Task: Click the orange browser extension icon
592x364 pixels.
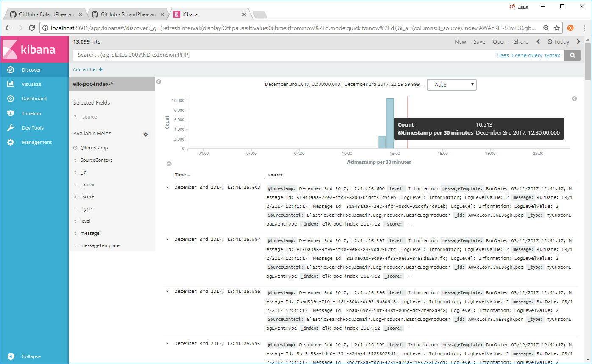Action: [570, 28]
